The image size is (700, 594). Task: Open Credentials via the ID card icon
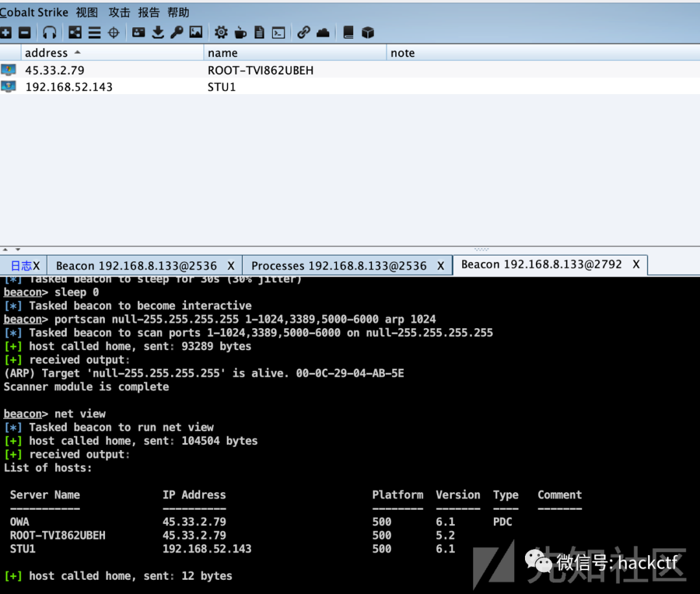point(139,32)
